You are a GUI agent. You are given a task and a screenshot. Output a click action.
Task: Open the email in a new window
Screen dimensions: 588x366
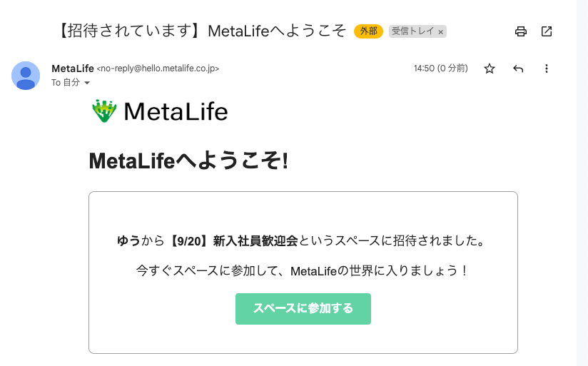coord(547,31)
